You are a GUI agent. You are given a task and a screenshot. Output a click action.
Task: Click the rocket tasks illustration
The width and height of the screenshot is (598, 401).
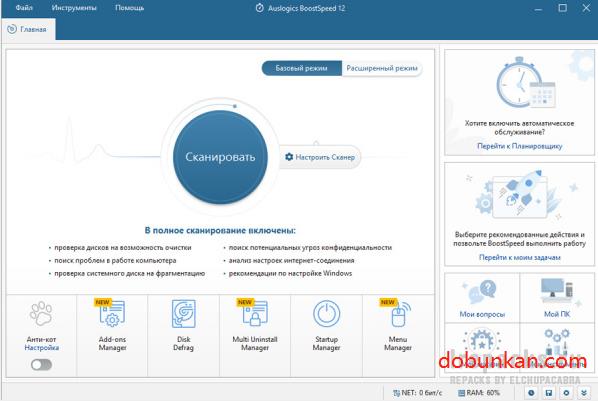point(521,195)
